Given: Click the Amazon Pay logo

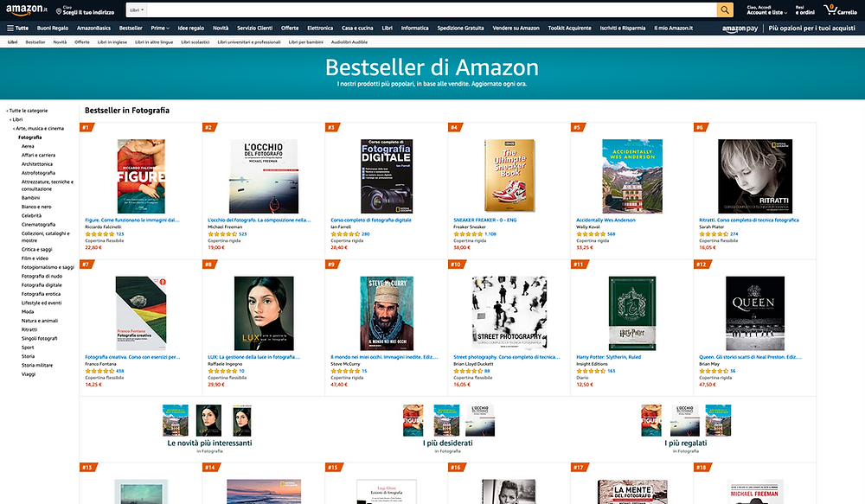Looking at the screenshot, I should click(x=740, y=29).
